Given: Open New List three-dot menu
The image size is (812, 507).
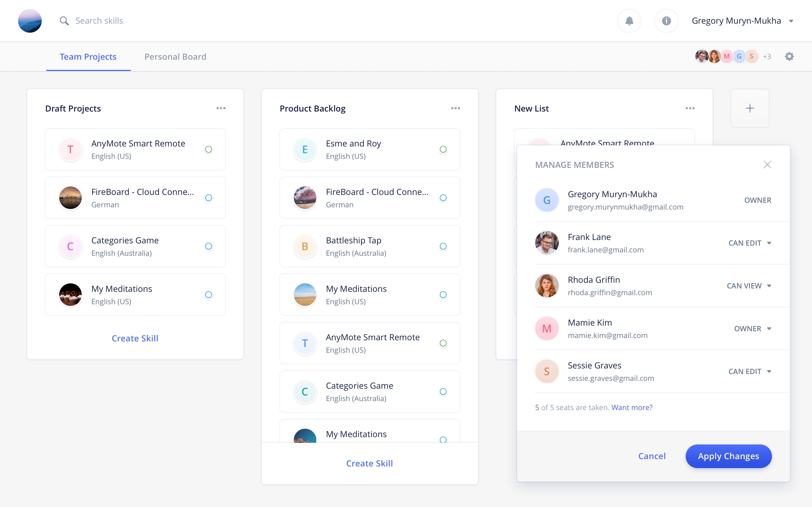Looking at the screenshot, I should tap(690, 108).
